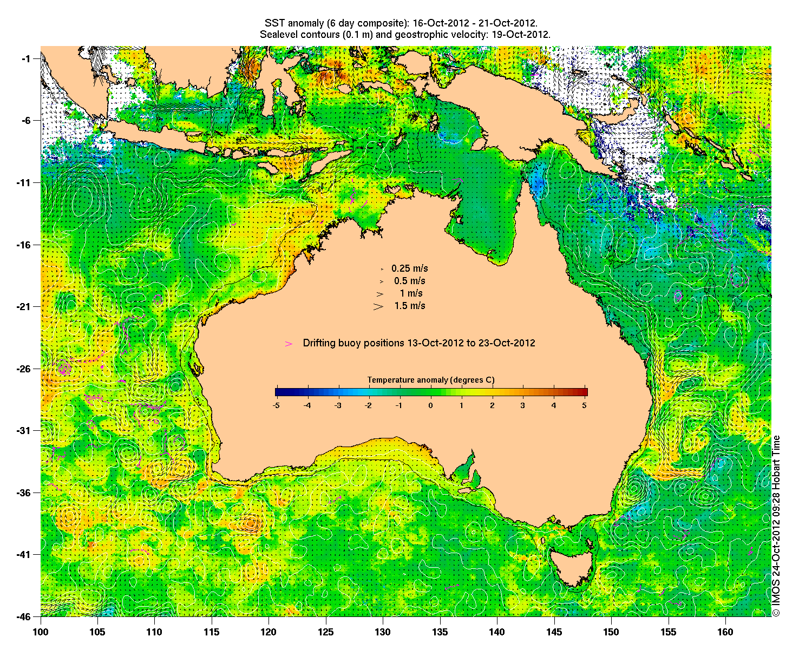Click the "2" tick label under the colorbar
Viewport: 812px width, 663px height.
492,405
